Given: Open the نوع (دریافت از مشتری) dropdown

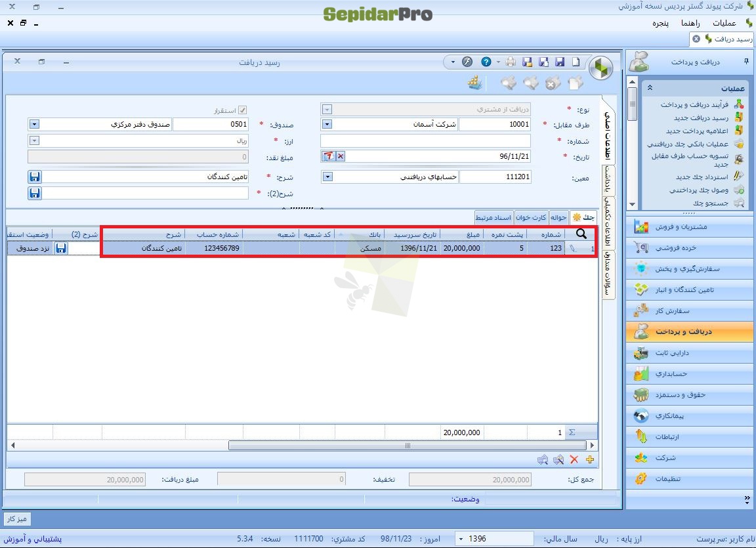Looking at the screenshot, I should [x=326, y=110].
